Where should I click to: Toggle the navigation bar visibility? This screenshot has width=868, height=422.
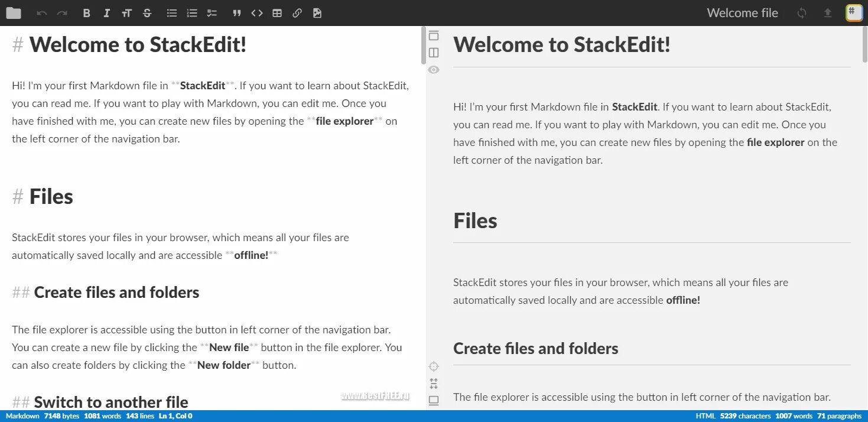(434, 35)
